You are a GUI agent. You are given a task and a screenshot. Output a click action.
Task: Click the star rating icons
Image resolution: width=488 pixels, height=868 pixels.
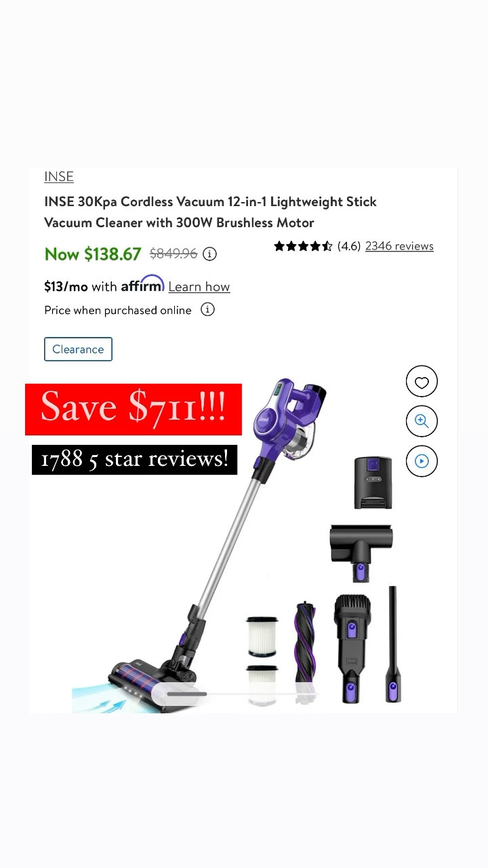tap(303, 246)
